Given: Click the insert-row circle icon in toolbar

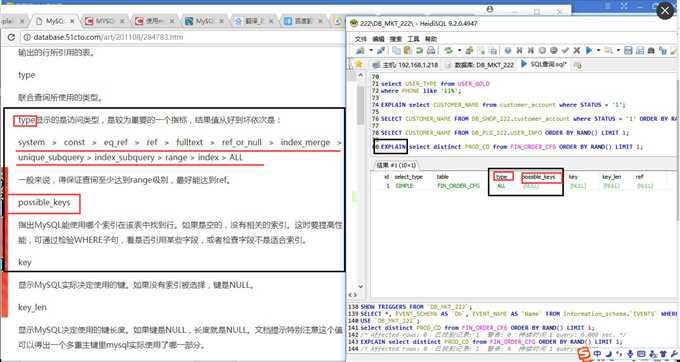Looking at the screenshot, I should coord(542,51).
